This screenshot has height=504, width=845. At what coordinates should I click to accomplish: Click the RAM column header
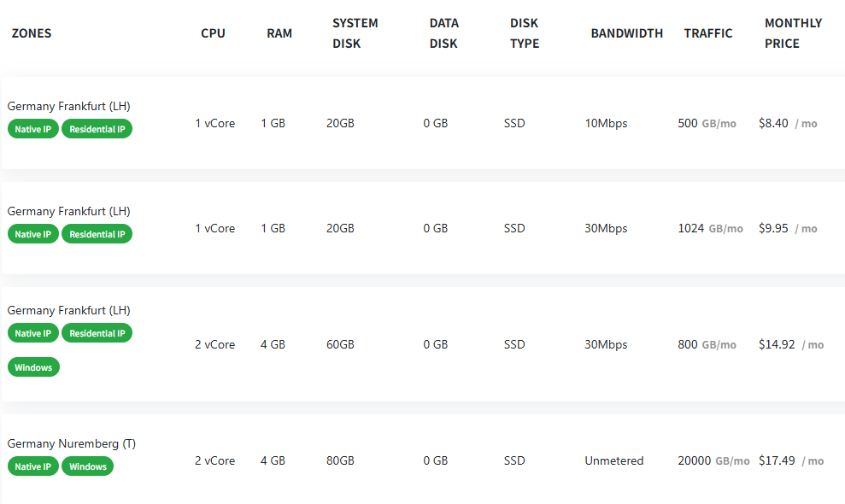click(x=279, y=33)
